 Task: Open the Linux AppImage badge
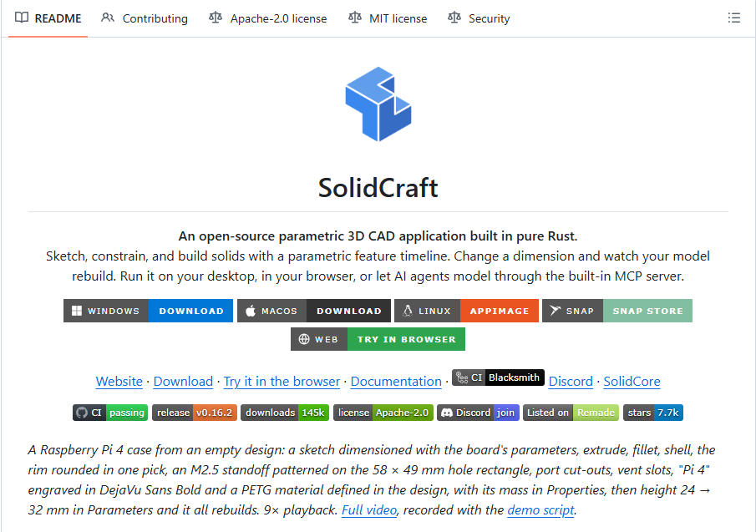click(x=466, y=311)
